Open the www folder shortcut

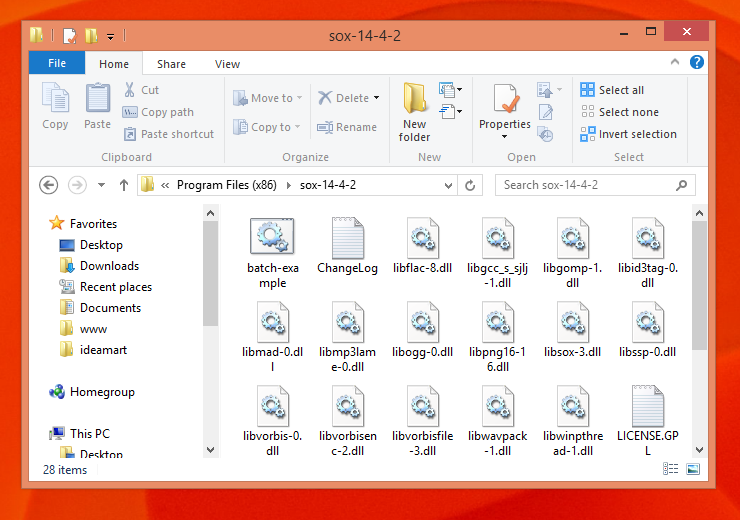[x=84, y=329]
